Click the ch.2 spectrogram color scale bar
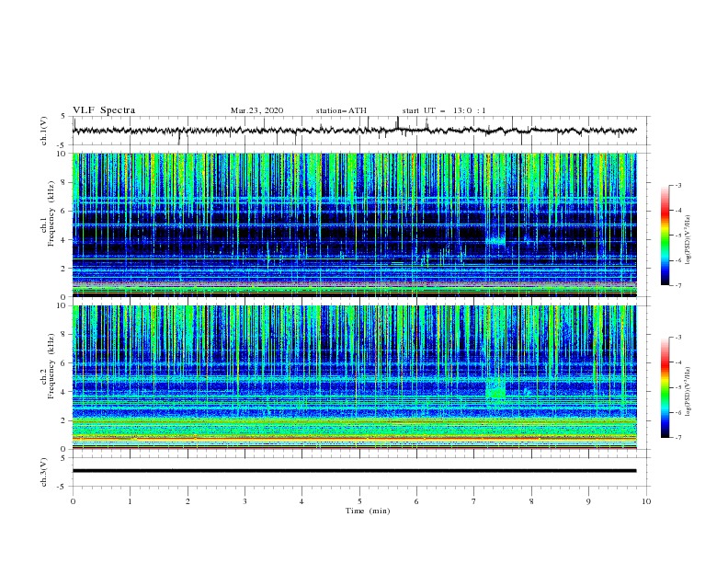Image resolution: width=728 pixels, height=563 pixels. pyautogui.click(x=665, y=387)
